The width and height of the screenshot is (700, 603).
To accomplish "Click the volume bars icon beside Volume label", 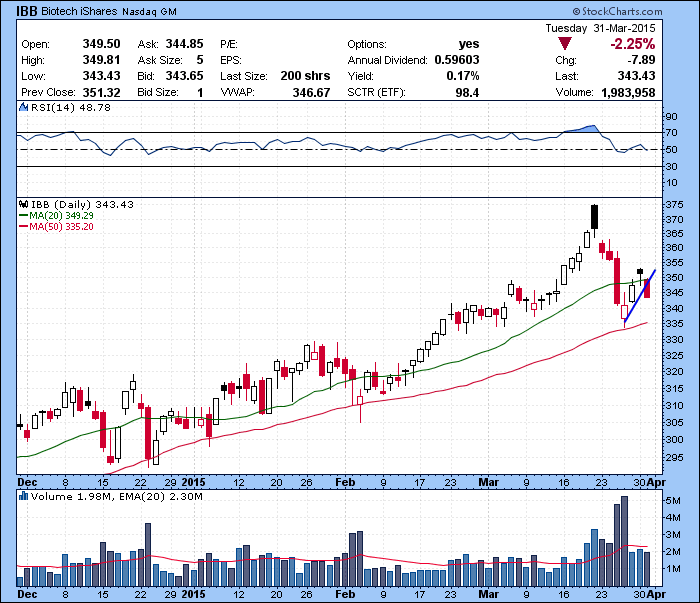I will click(x=23, y=496).
